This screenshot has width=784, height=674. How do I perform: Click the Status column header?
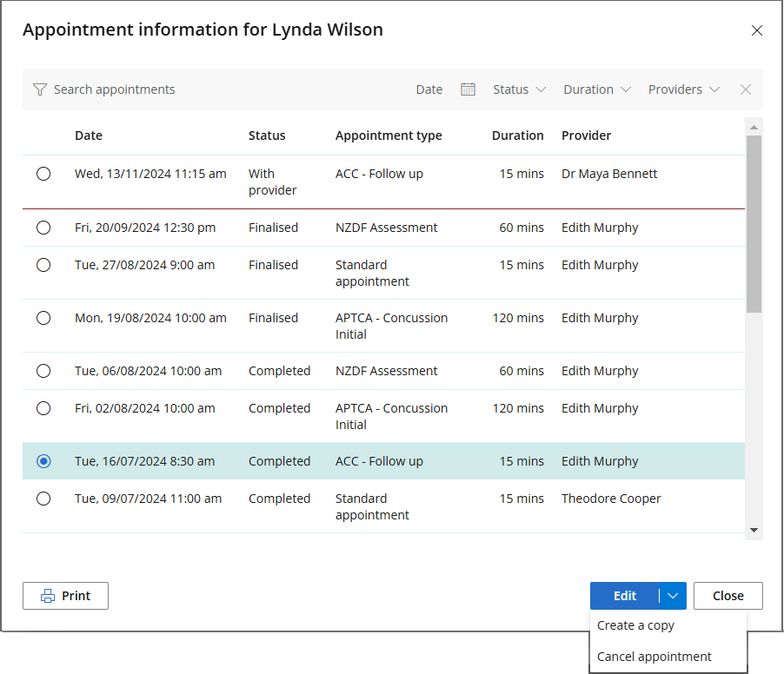pyautogui.click(x=267, y=135)
